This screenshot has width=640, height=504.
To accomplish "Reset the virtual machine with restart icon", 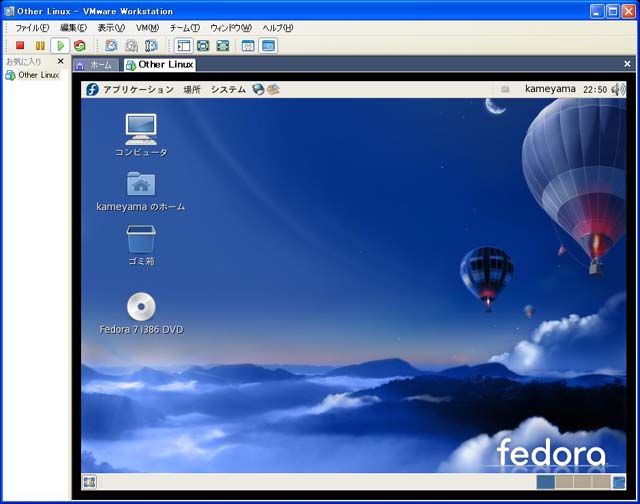I will 80,45.
